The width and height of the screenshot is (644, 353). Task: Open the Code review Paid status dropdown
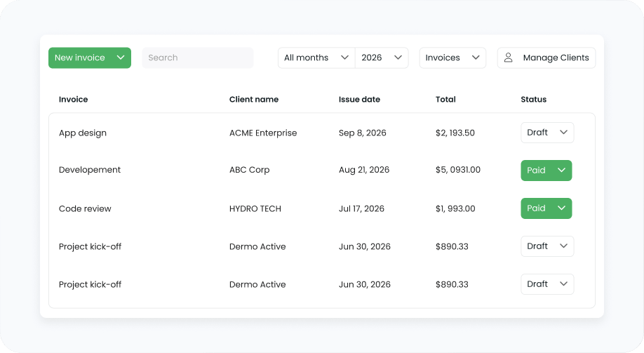tap(546, 208)
